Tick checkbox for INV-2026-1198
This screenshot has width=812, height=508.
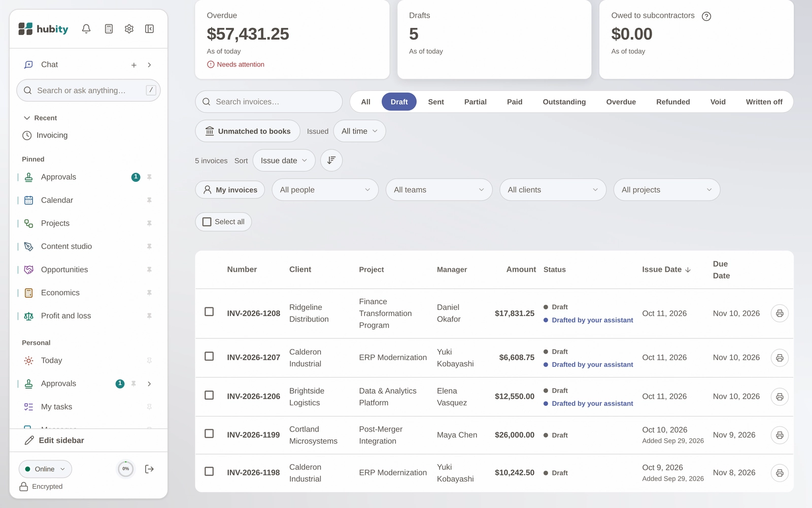tap(209, 471)
